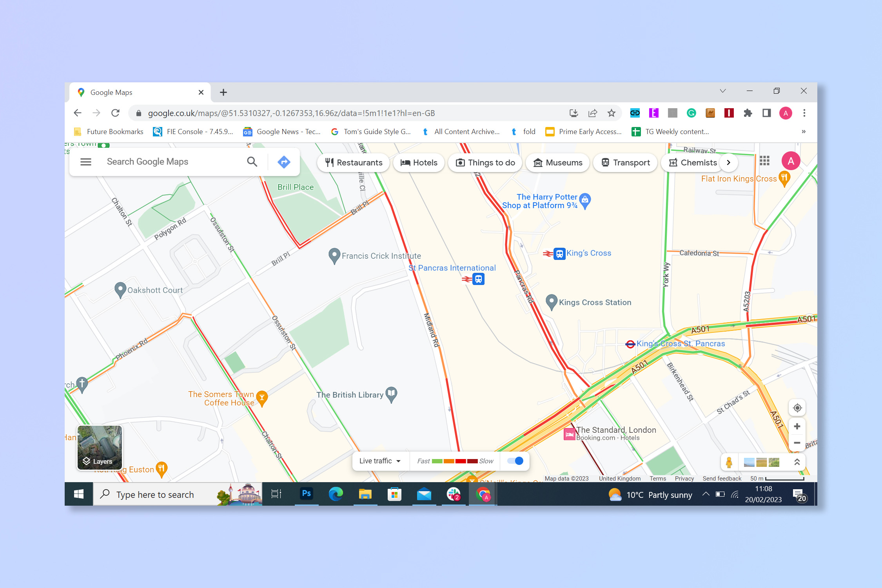Select the Restaurants tab
The width and height of the screenshot is (882, 588).
pyautogui.click(x=352, y=162)
